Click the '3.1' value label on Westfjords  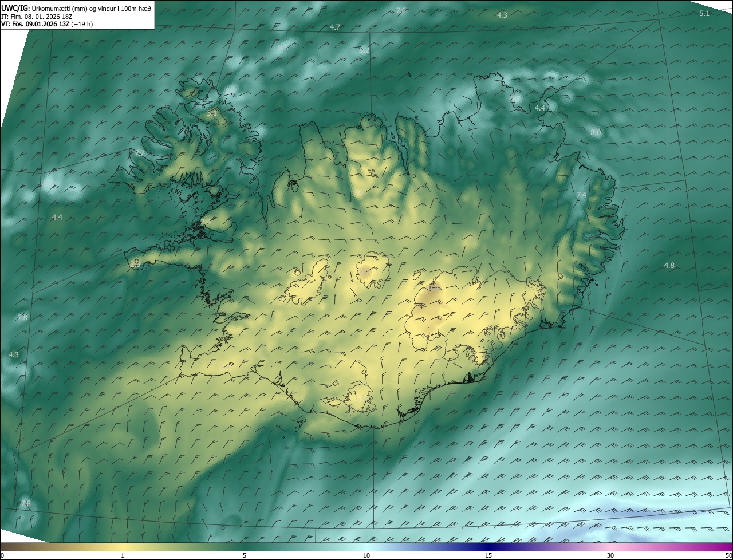click(x=212, y=113)
